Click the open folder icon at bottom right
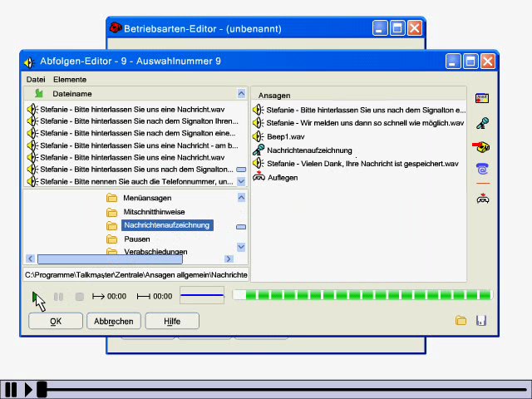The width and height of the screenshot is (532, 399). (461, 321)
